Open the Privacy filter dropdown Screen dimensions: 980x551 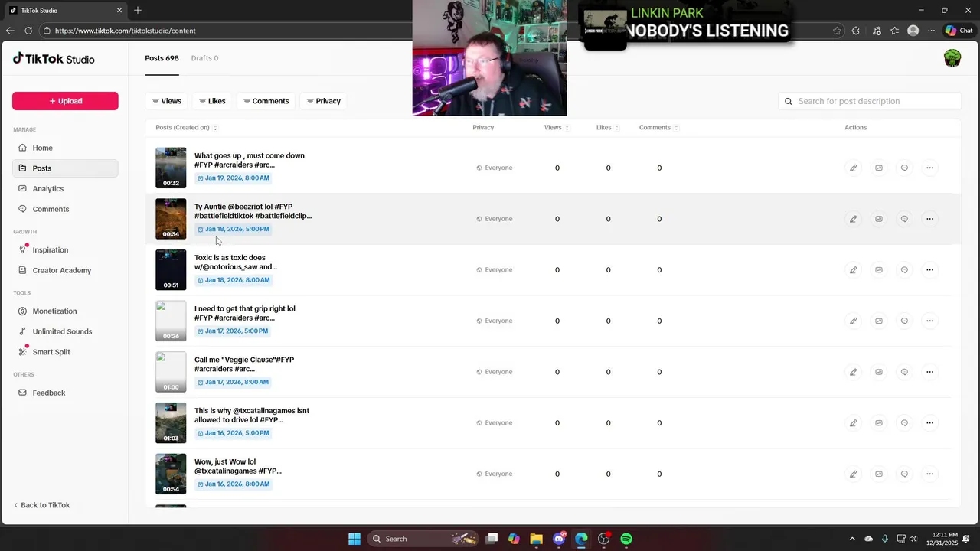click(x=323, y=101)
